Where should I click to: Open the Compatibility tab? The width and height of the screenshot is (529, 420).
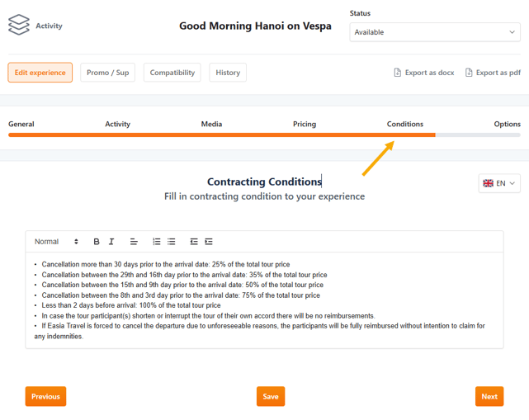click(x=172, y=73)
